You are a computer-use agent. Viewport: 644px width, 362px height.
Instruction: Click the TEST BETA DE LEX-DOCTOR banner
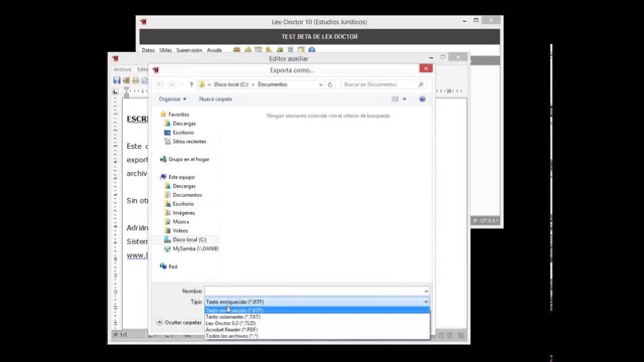tap(319, 37)
